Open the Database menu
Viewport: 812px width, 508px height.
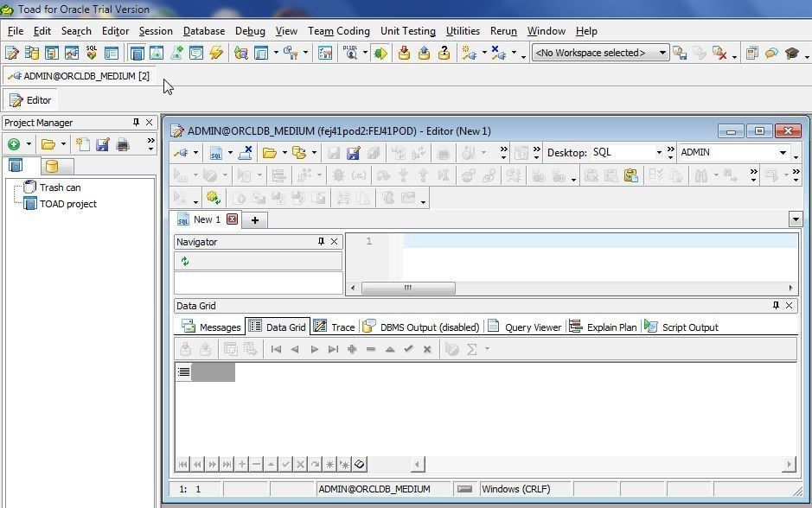pyautogui.click(x=204, y=31)
